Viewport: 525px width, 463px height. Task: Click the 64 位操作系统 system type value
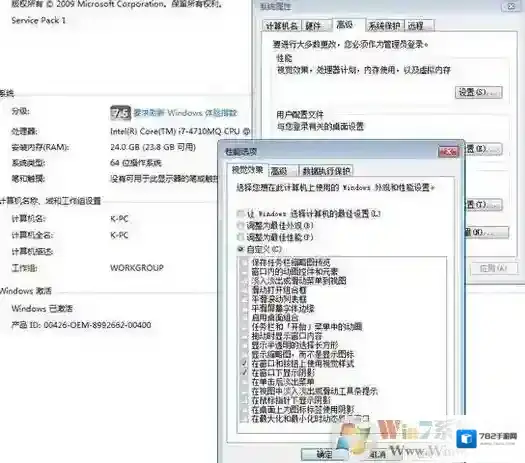point(136,163)
